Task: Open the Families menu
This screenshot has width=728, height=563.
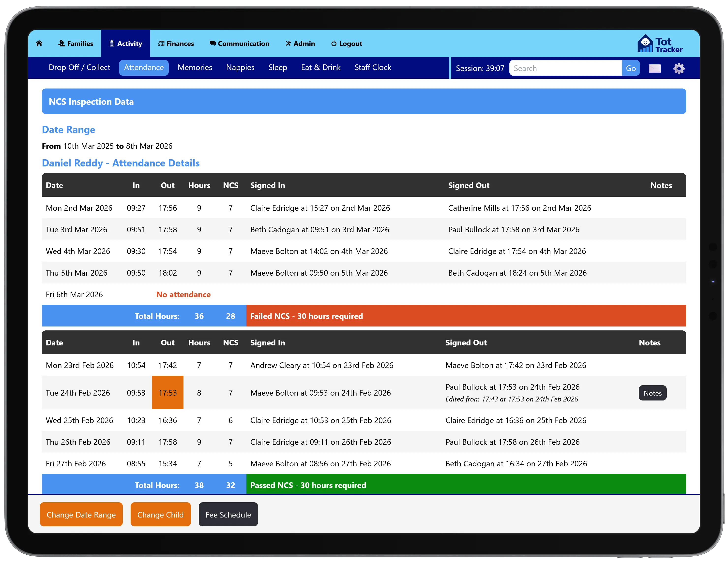Action: pos(76,43)
